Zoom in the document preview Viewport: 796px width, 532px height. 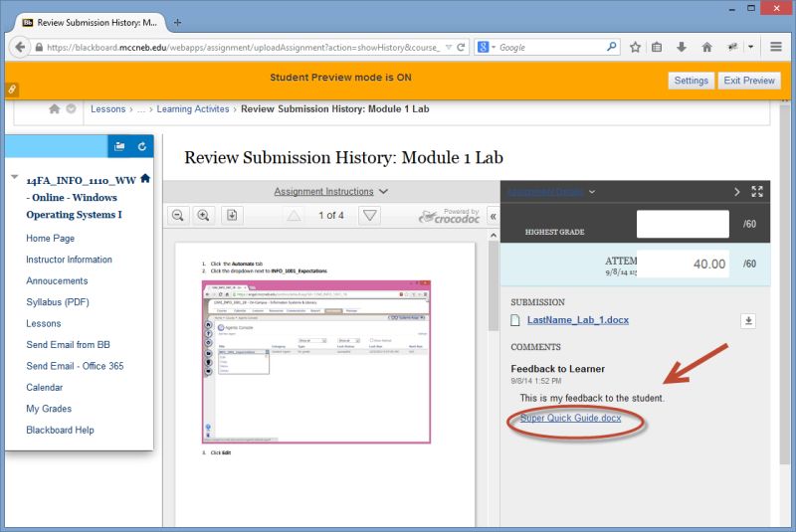(204, 216)
